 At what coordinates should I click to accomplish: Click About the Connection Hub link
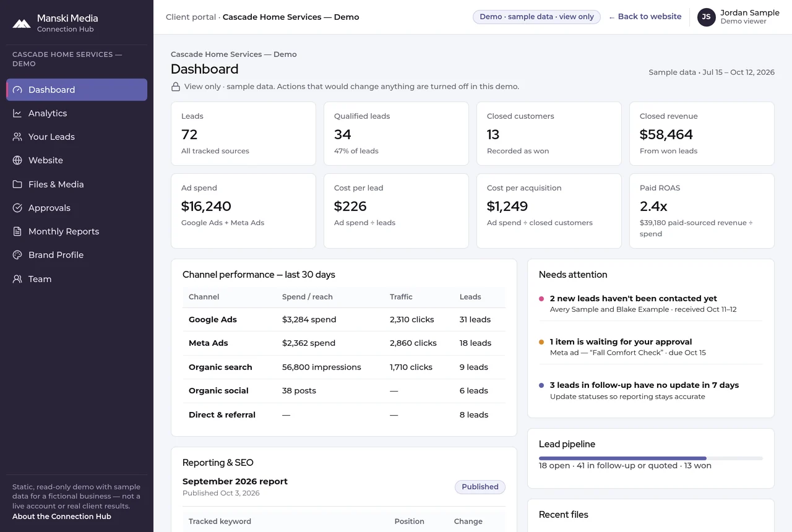point(62,517)
